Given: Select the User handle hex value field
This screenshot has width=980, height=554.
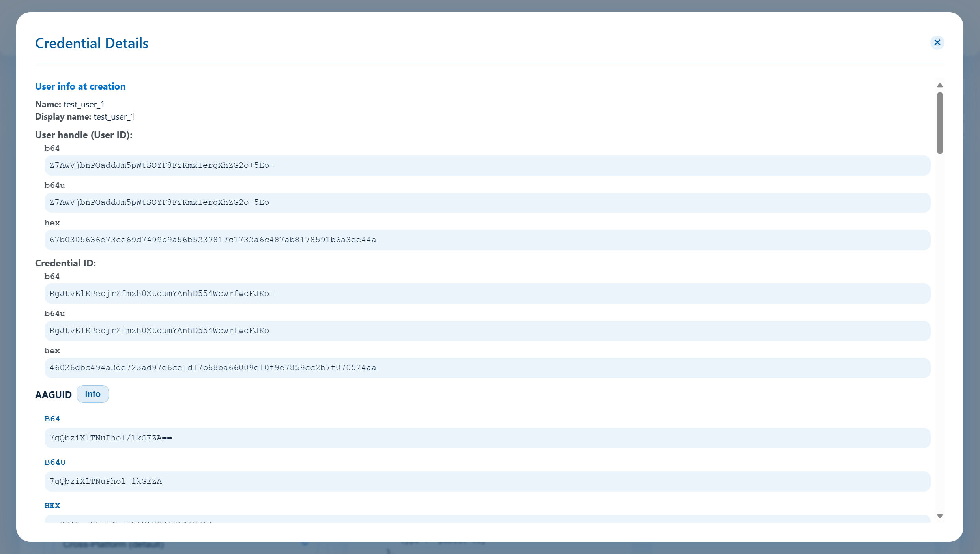Looking at the screenshot, I should point(487,240).
